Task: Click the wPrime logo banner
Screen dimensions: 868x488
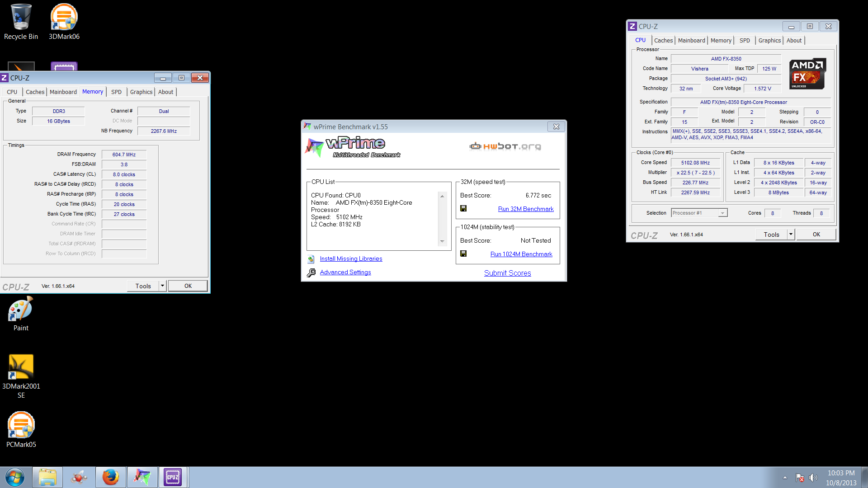Action: [353, 147]
